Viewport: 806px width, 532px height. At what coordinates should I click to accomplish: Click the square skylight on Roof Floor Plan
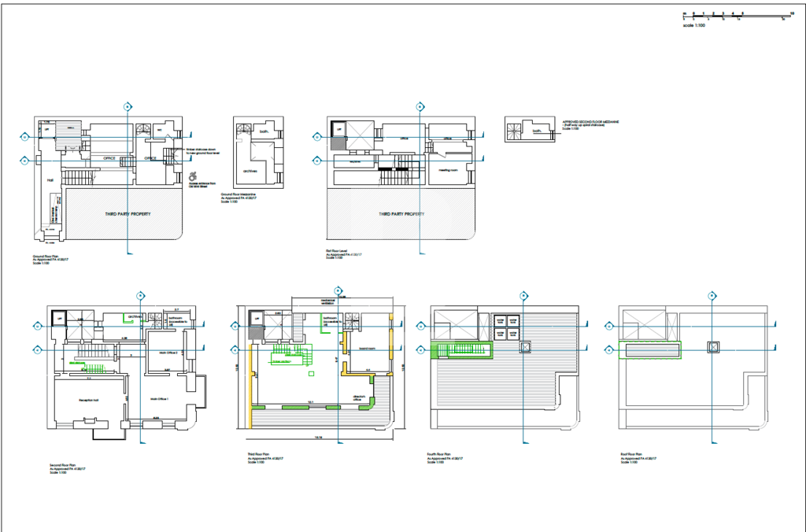tap(712, 345)
